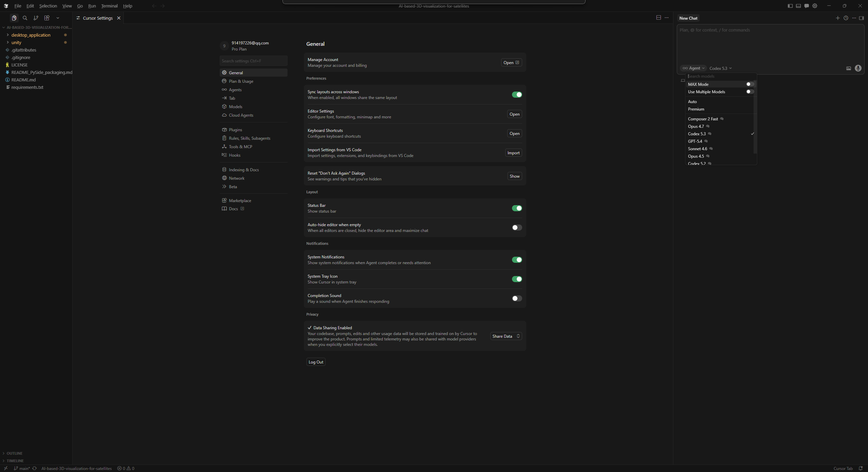Disable Sync layouts across windows
This screenshot has width=868, height=472.
click(x=517, y=95)
